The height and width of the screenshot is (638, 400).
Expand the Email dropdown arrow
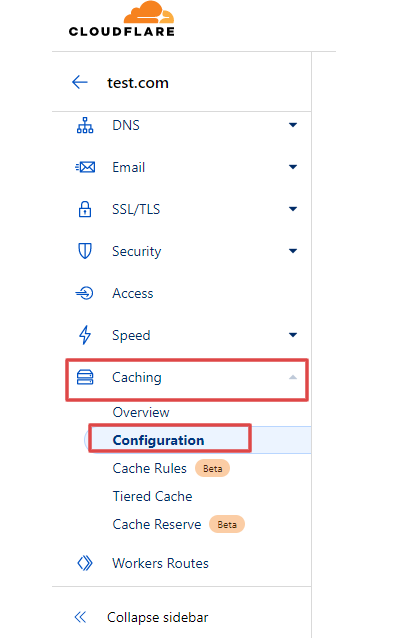[293, 167]
